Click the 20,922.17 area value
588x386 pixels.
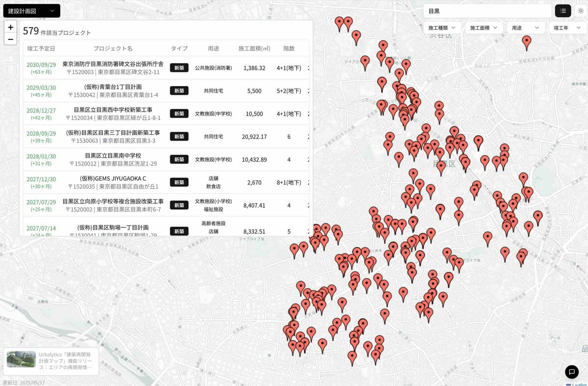pyautogui.click(x=254, y=137)
